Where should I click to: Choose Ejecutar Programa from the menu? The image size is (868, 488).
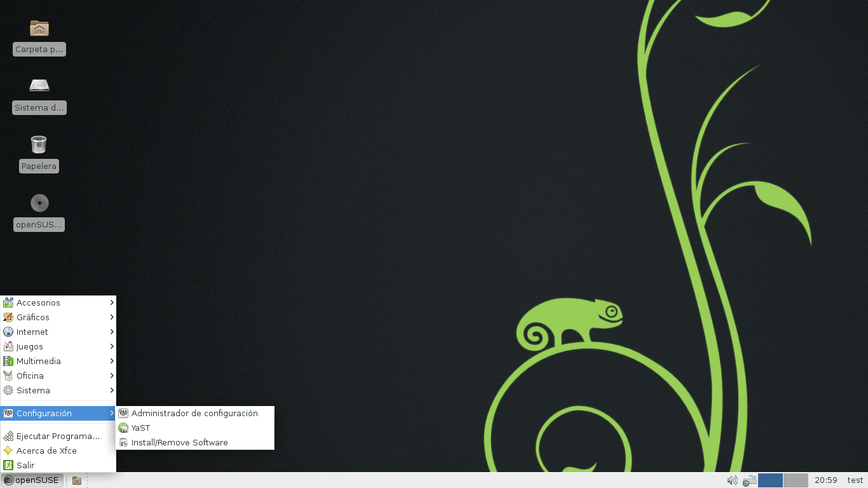coord(57,436)
